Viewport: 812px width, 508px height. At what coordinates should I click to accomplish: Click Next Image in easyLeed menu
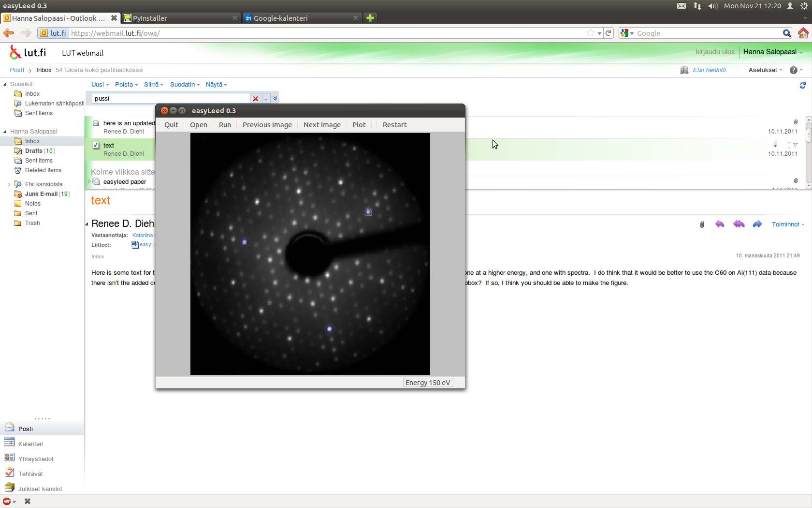pyautogui.click(x=322, y=125)
